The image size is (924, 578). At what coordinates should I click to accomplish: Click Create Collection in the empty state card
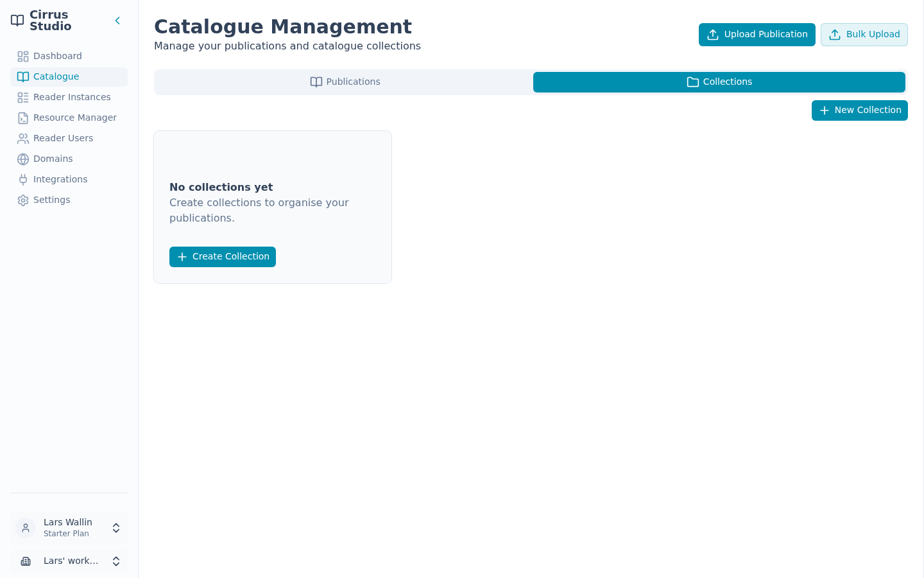(x=223, y=257)
